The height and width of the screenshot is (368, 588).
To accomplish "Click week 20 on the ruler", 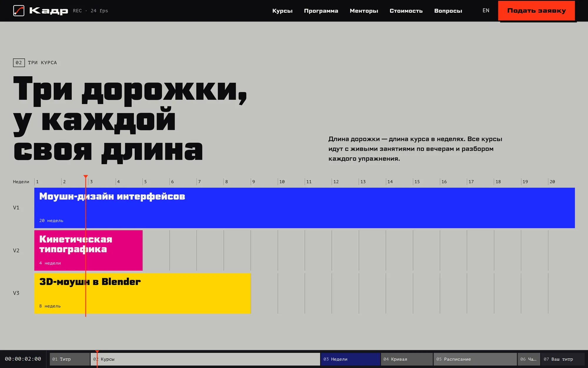I will (552, 182).
